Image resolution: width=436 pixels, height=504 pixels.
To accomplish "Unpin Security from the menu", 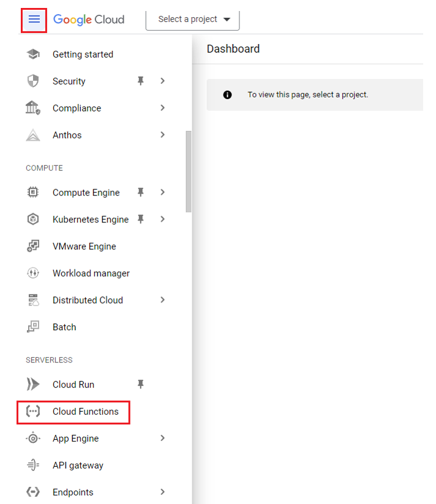I will pos(140,81).
